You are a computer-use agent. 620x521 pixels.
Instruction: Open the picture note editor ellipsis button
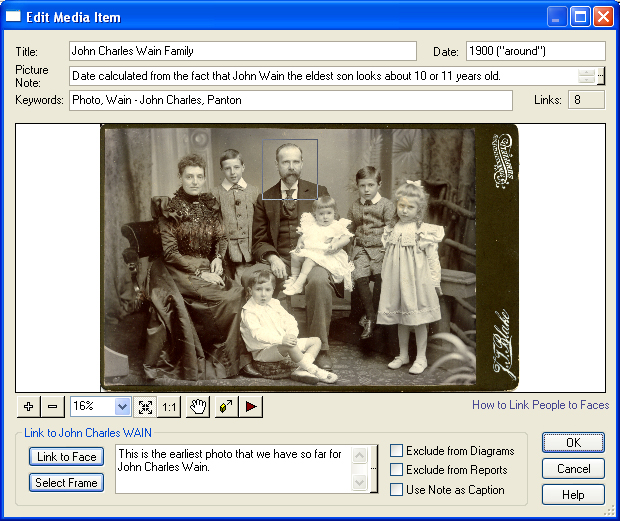(x=601, y=76)
